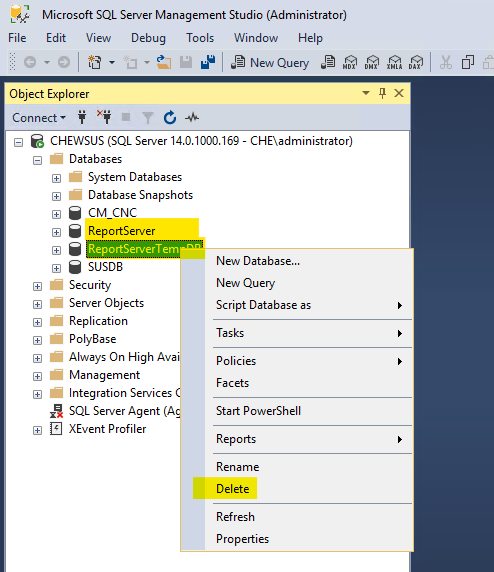
Task: Open the Tools menu
Action: tap(200, 38)
